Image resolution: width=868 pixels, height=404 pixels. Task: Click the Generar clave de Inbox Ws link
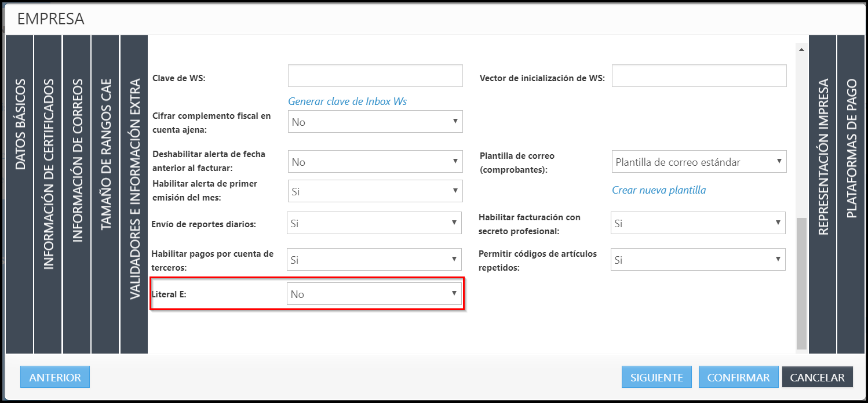[x=347, y=101]
